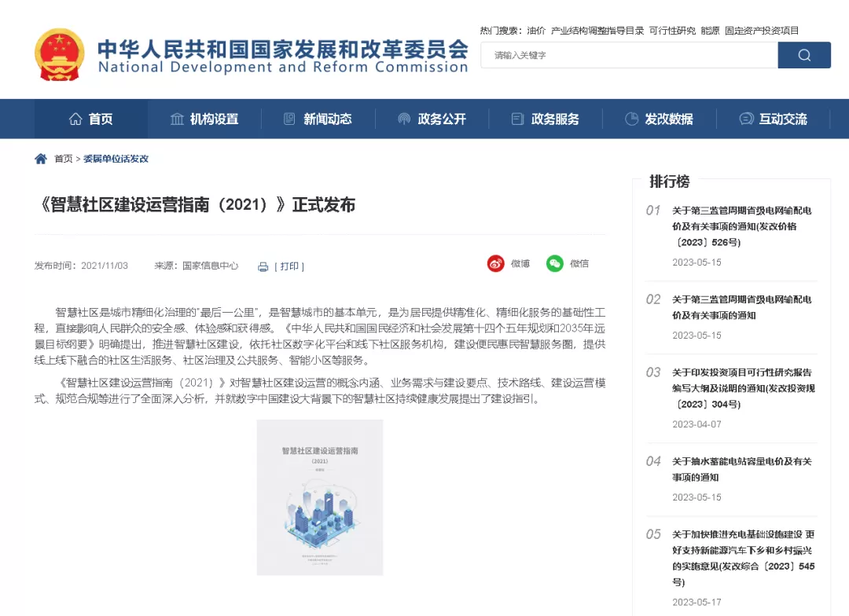Open the 发改数据 menu item
The width and height of the screenshot is (849, 616).
pos(659,119)
